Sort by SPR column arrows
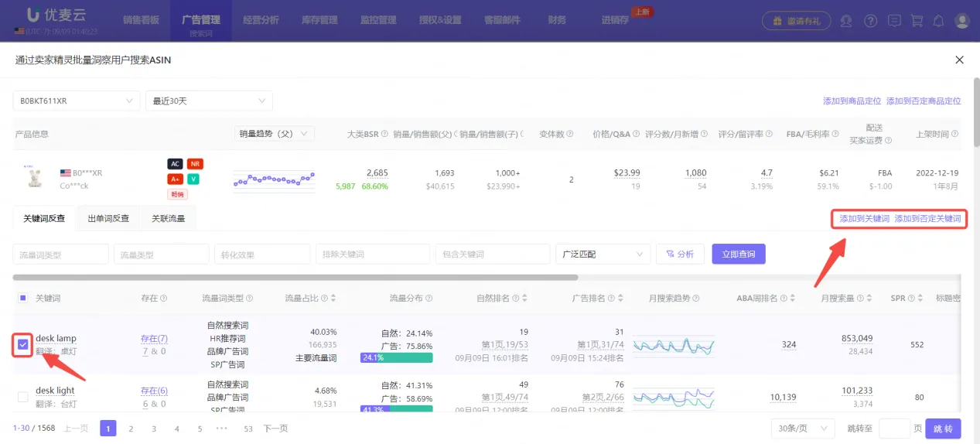The width and height of the screenshot is (980, 444). click(x=922, y=298)
